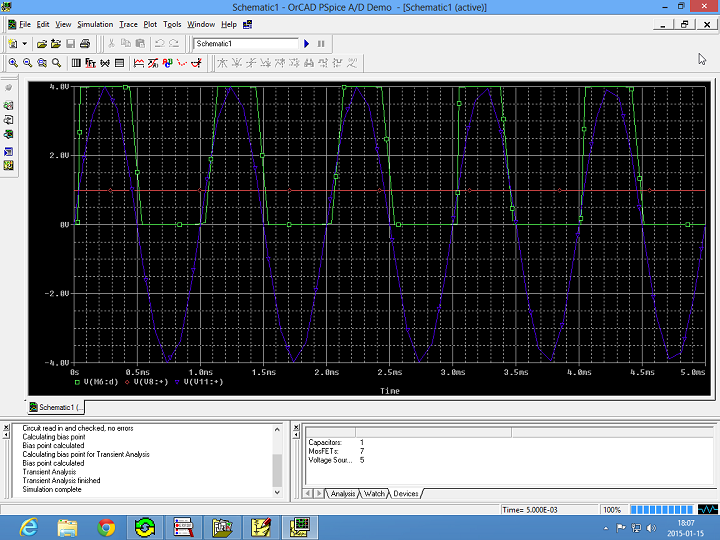Switch to the Analysis tab

(x=343, y=494)
